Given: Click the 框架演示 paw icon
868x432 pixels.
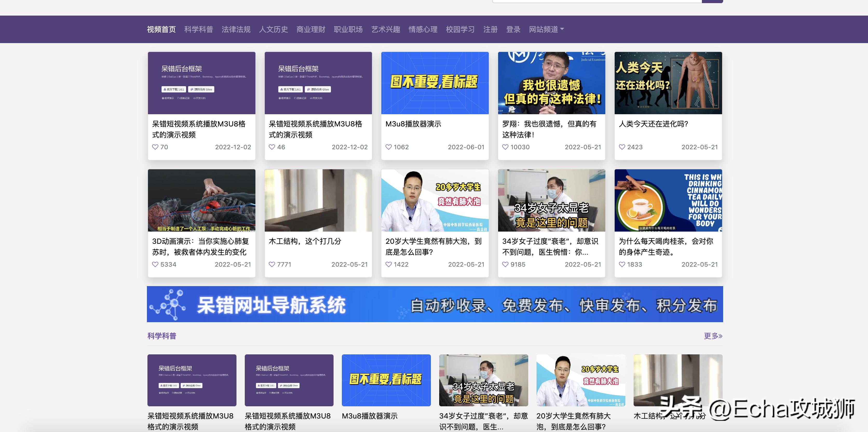Looking at the screenshot, I should [163, 98].
